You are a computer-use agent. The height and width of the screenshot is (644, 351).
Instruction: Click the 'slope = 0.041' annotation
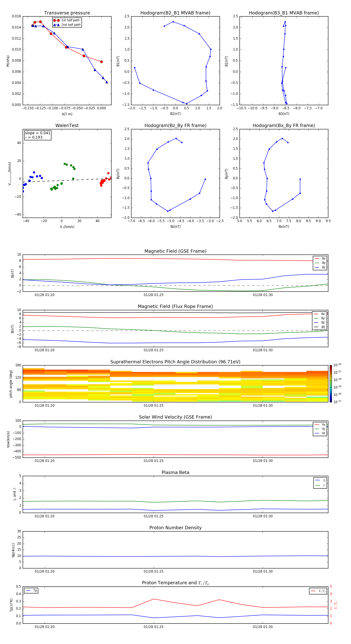[37, 133]
